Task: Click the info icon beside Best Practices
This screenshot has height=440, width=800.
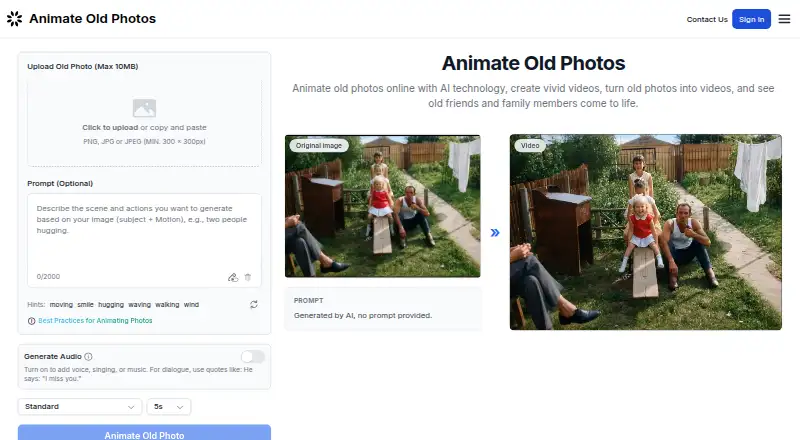Action: coord(32,321)
